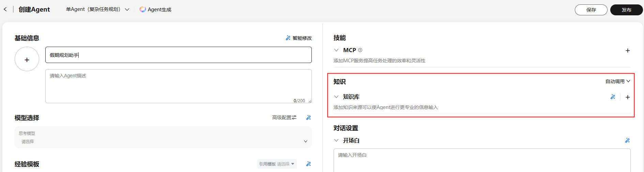This screenshot has height=172, width=644.
Task: Open 高级配置 for model selection
Action: 284,118
